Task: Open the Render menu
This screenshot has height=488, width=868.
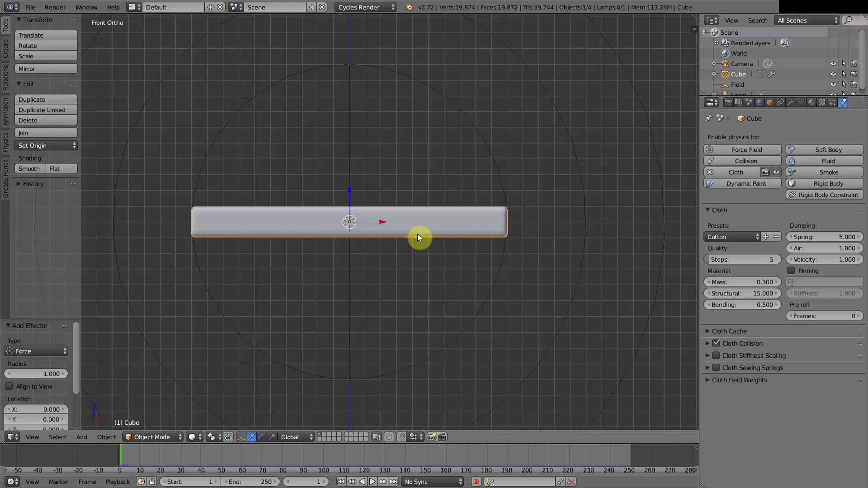Action: click(x=55, y=7)
